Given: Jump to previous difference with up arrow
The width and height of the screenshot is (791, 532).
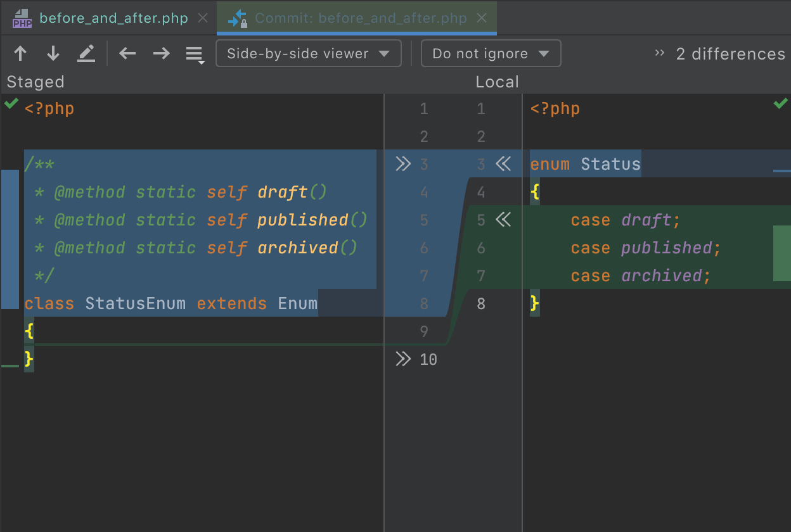Looking at the screenshot, I should [20, 54].
